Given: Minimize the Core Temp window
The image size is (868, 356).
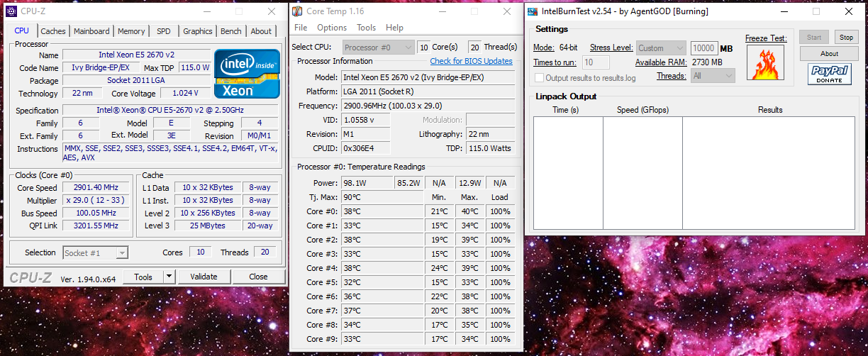Looking at the screenshot, I should pyautogui.click(x=443, y=11).
